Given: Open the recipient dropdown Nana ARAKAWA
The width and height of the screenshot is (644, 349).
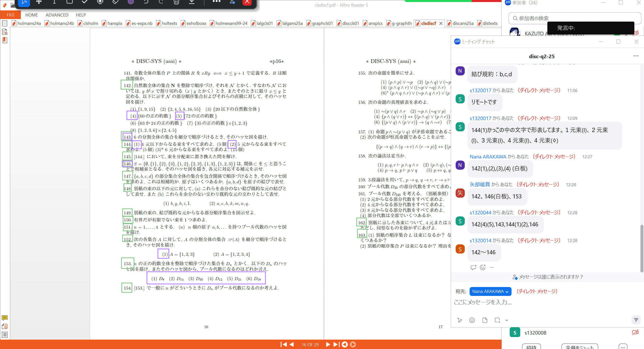Looking at the screenshot, I should click(x=490, y=291).
